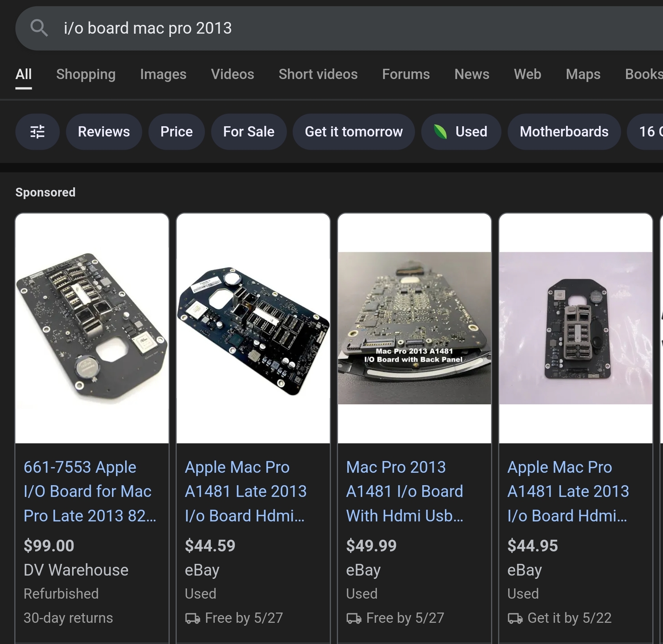Click the Used label under the $44.95 listing

[523, 594]
